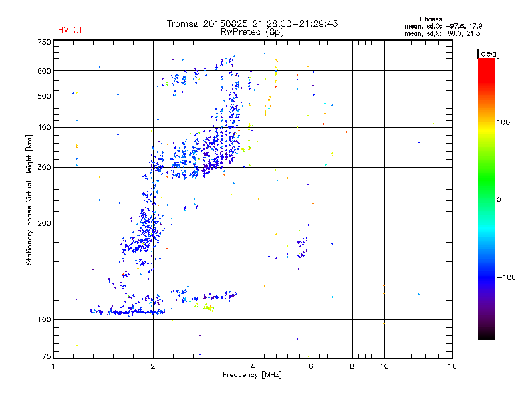Select the plot title 'Tromsø 20150825 21:28:00-21:29:43'
This screenshot has width=532, height=399.
pos(252,23)
